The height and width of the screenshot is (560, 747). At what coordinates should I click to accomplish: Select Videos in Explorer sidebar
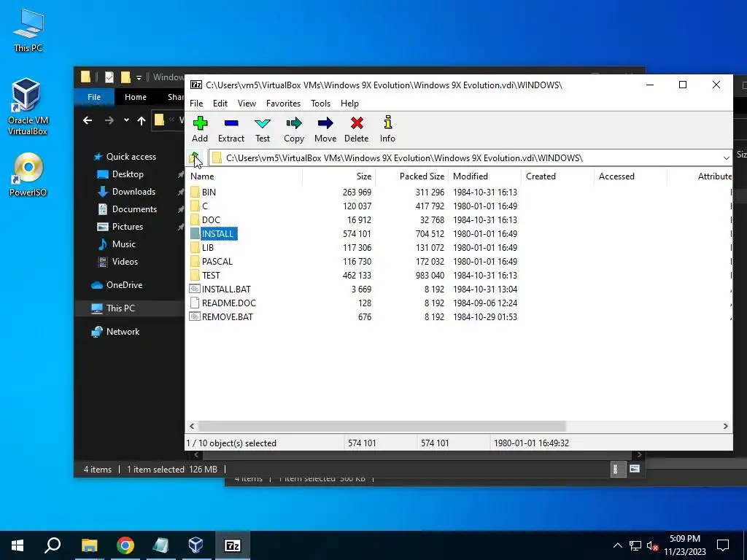coord(117,262)
